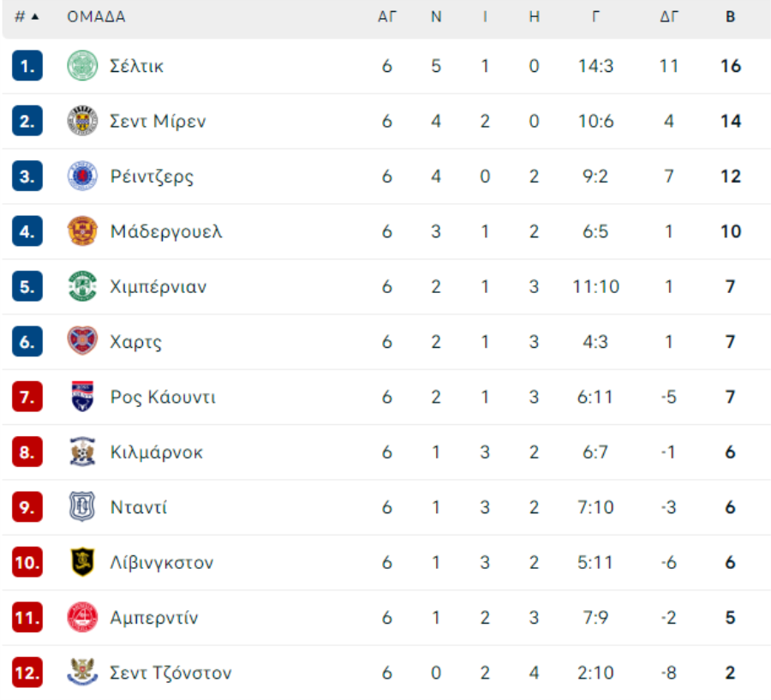Image resolution: width=771 pixels, height=700 pixels.
Task: Open the Ρέιντζερς team name link
Action: 152,176
